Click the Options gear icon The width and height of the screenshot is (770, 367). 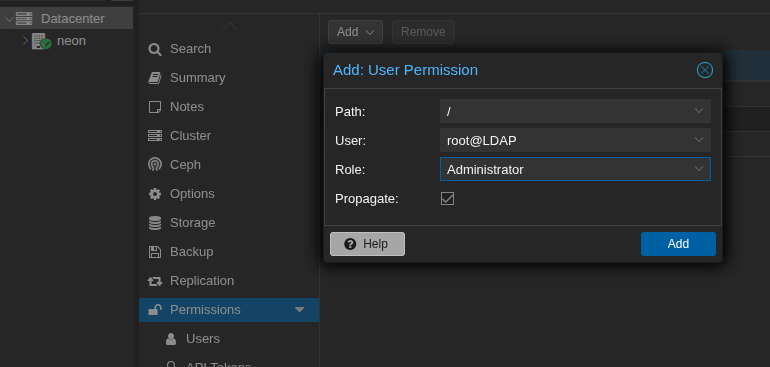(x=155, y=194)
